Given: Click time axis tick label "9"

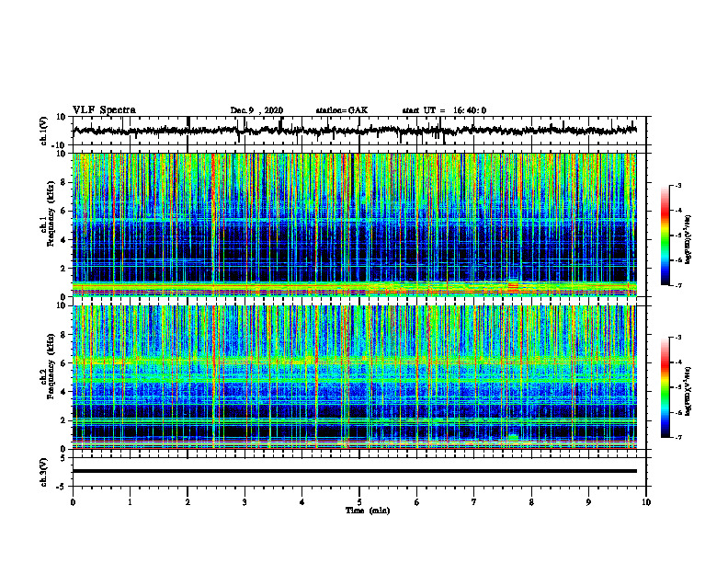Looking at the screenshot, I should tap(588, 502).
